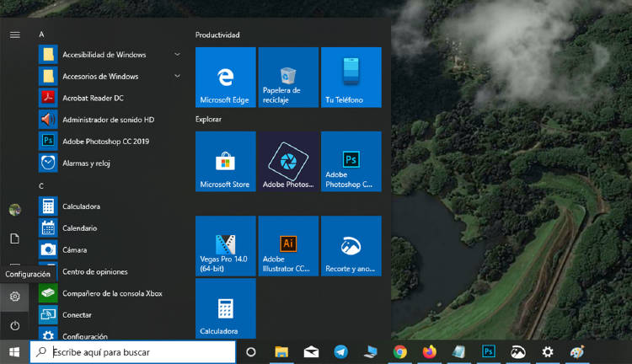Open the user account avatar in Start sidebar
This screenshot has height=364, width=632.
[x=15, y=210]
